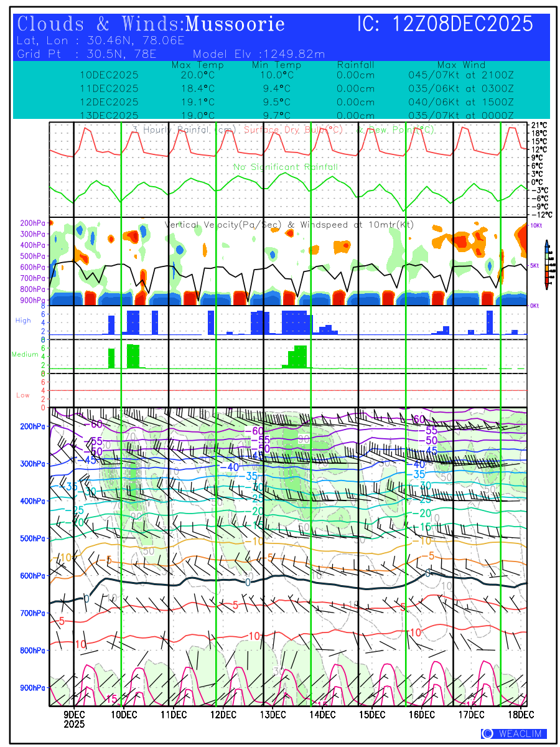The height and width of the screenshot is (747, 560).
Task: Click the 11DEC2025 row in the summary table
Action: (109, 88)
